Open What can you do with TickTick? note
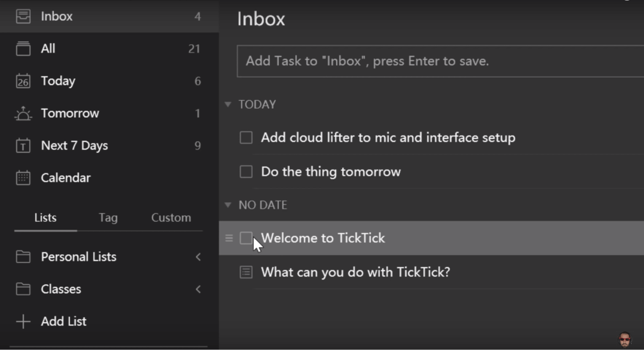This screenshot has width=644, height=350. tap(356, 272)
